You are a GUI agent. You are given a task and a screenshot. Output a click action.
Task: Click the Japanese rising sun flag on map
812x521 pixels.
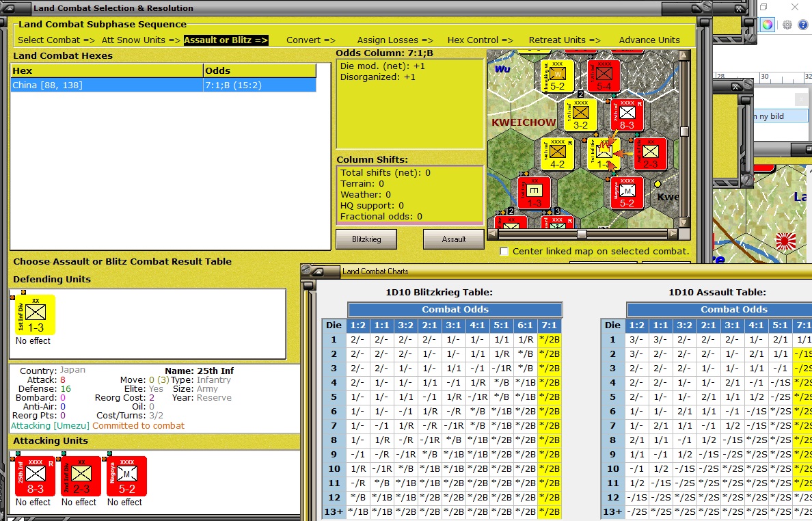pos(785,241)
